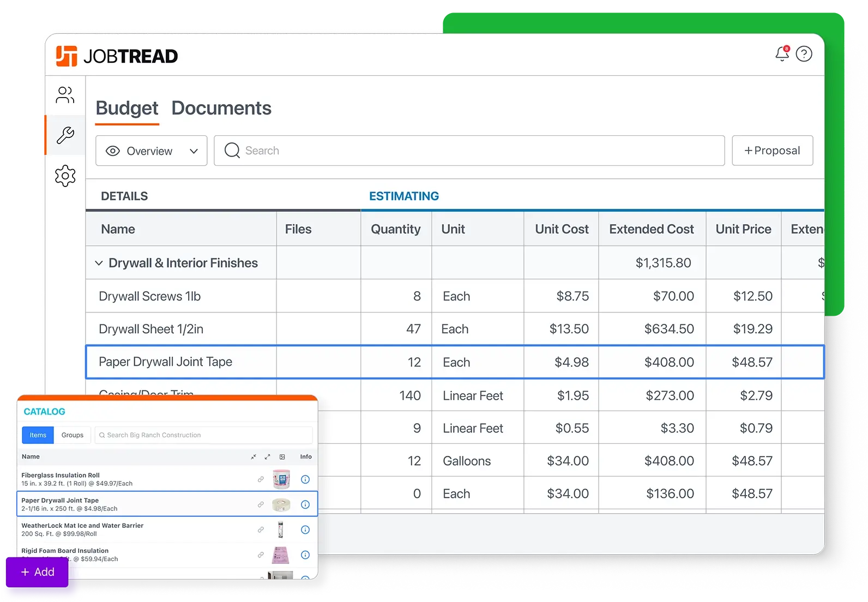The width and height of the screenshot is (868, 602).
Task: Click the quantity 140 cell
Action: (410, 395)
